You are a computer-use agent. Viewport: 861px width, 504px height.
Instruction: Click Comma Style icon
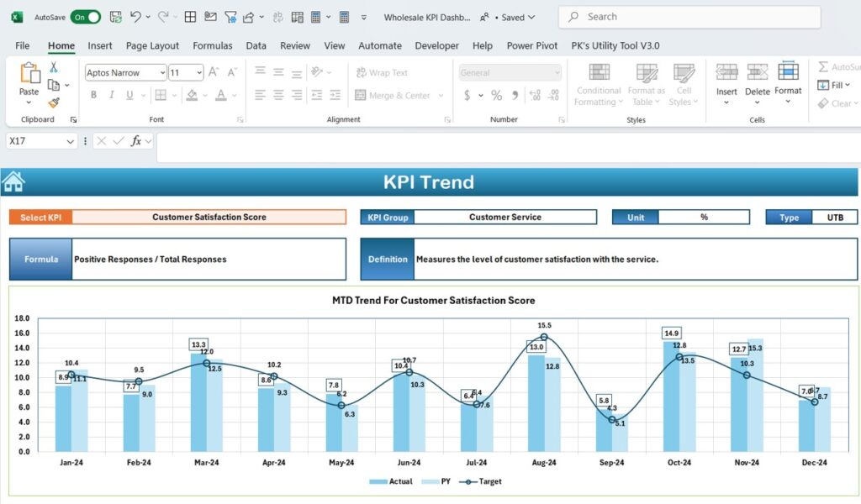click(x=515, y=96)
